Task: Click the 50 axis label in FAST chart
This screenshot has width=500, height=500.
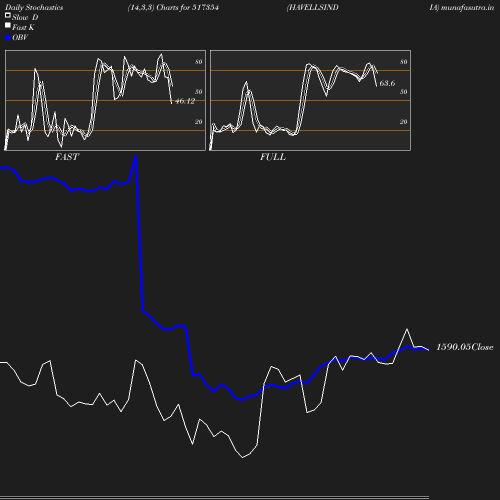Action: [198, 92]
